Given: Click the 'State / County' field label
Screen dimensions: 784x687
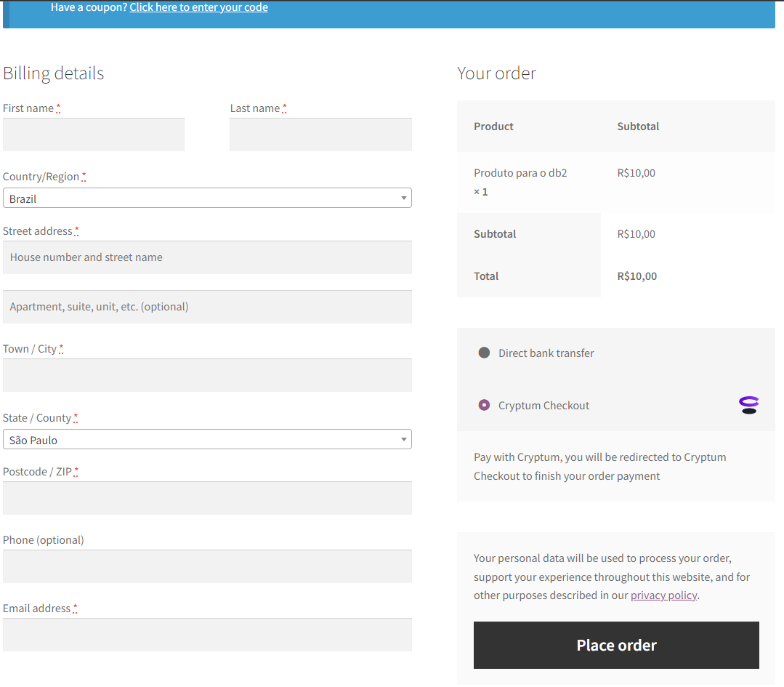Looking at the screenshot, I should click(x=37, y=418).
